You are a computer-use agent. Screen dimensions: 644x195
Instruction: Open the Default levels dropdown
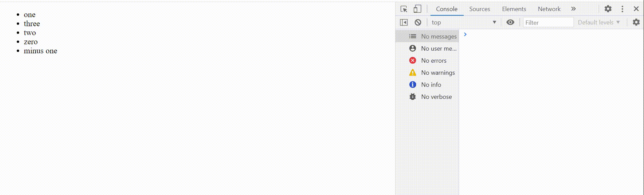pos(599,22)
